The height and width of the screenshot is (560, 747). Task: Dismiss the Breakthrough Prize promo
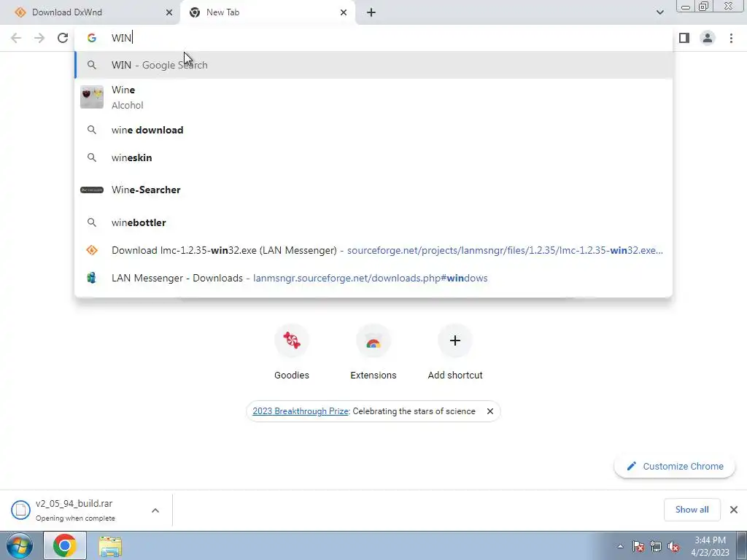click(x=489, y=411)
